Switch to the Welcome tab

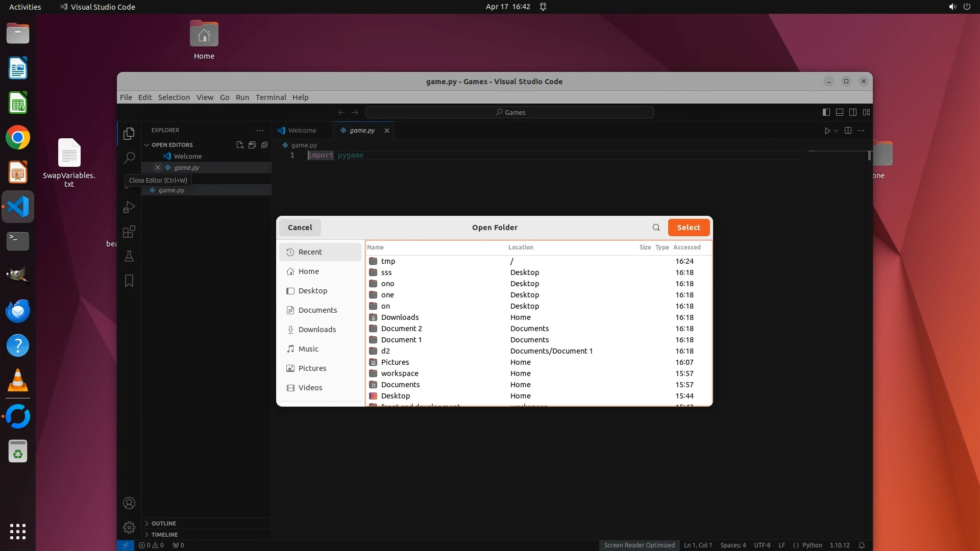click(301, 131)
